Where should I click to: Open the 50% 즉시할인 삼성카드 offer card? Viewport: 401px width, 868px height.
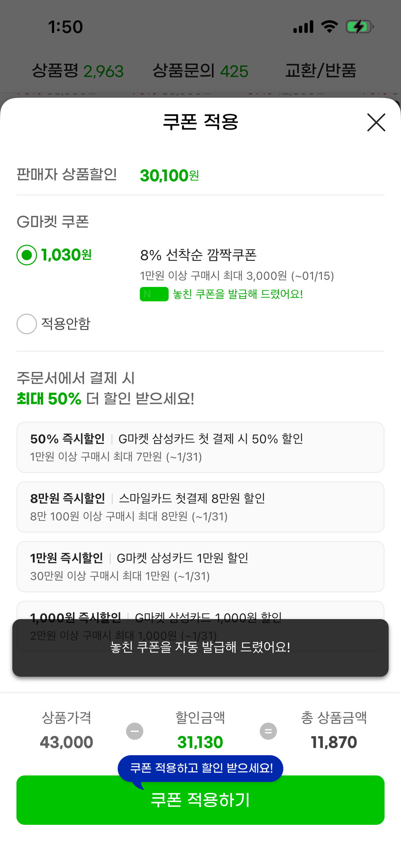(x=200, y=447)
